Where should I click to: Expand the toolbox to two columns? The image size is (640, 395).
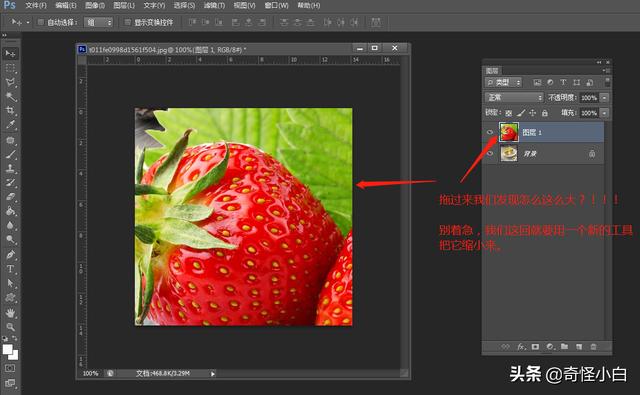(4, 35)
